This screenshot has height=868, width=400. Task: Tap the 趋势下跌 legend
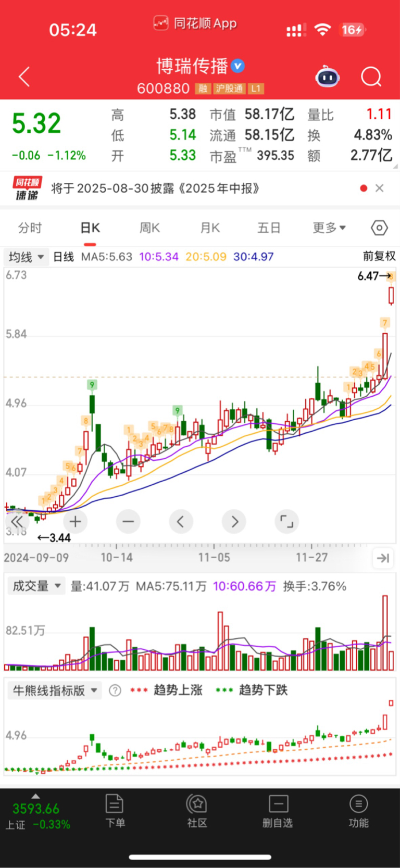(x=252, y=690)
